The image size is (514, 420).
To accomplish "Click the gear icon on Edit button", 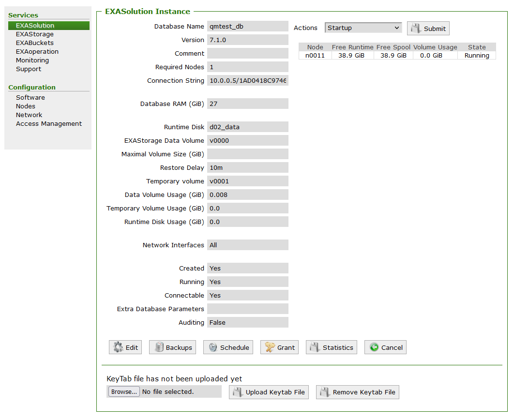I will (118, 347).
